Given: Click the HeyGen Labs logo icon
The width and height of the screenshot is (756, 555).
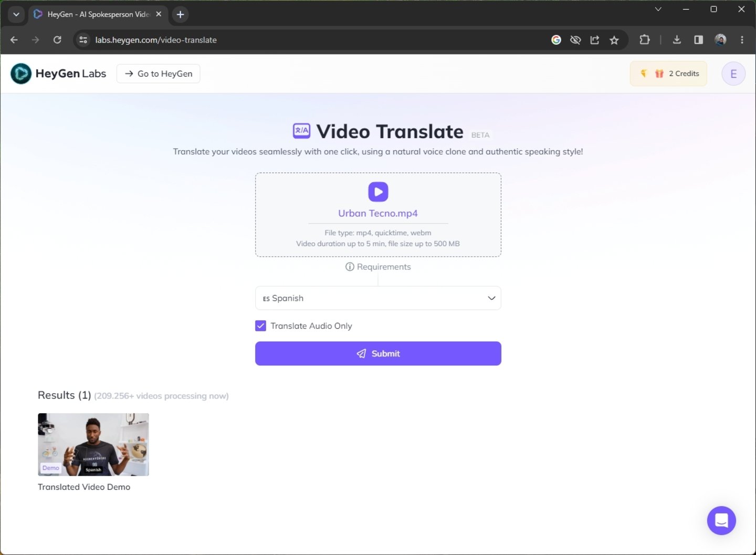Looking at the screenshot, I should pos(21,74).
